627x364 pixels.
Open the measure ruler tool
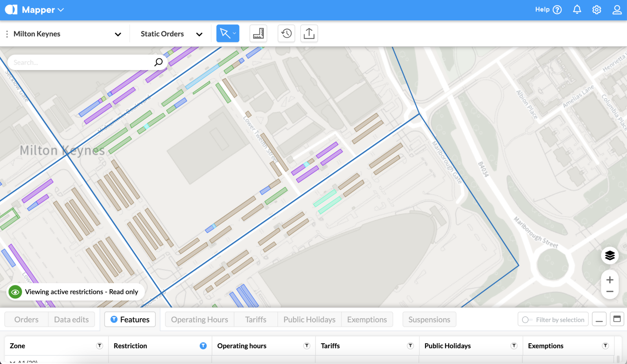click(258, 34)
